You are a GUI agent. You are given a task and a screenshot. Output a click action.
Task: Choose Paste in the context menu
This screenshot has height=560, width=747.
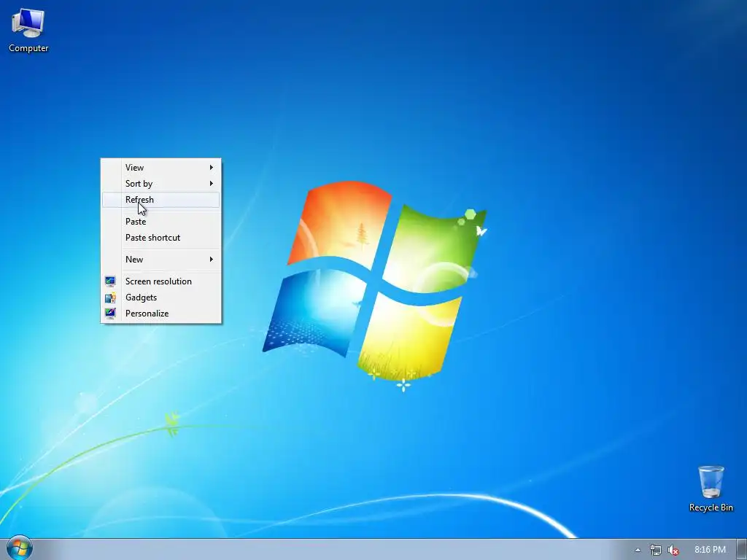click(161, 222)
